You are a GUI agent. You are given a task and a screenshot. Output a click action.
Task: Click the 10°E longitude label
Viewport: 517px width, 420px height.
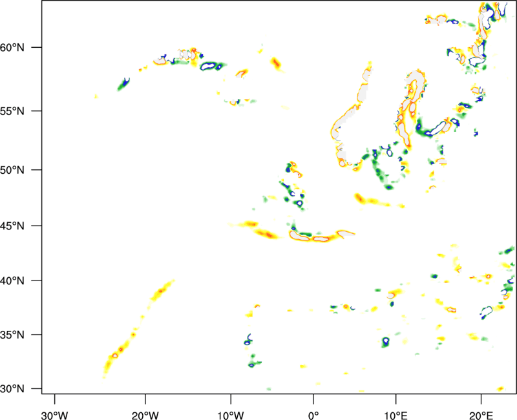396,415
